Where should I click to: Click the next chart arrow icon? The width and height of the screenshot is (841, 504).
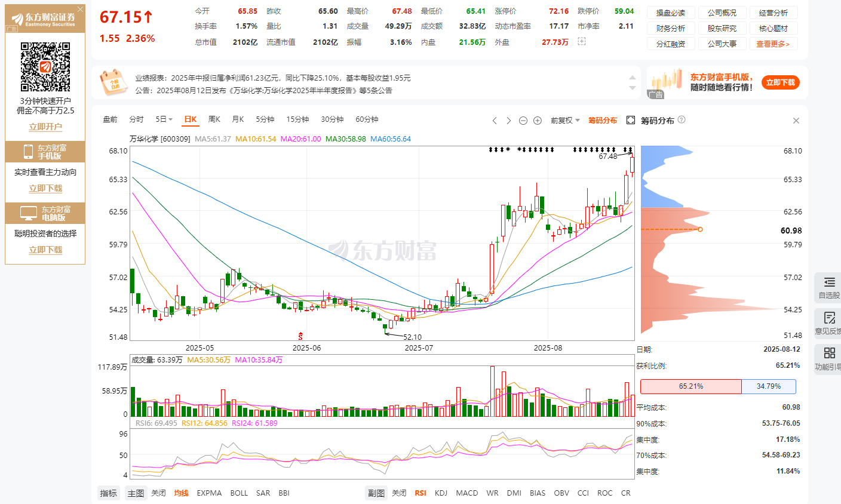point(509,121)
